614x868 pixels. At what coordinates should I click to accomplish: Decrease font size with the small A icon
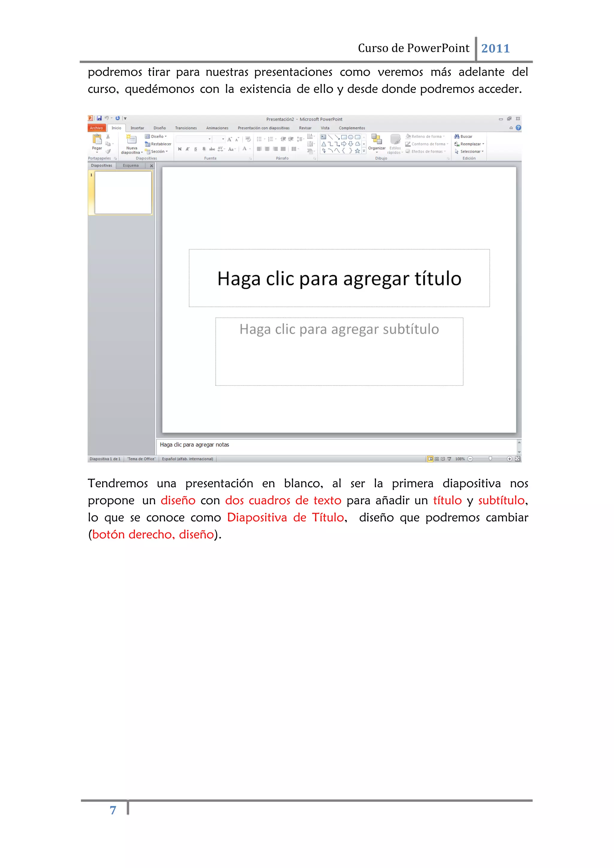[x=237, y=139]
